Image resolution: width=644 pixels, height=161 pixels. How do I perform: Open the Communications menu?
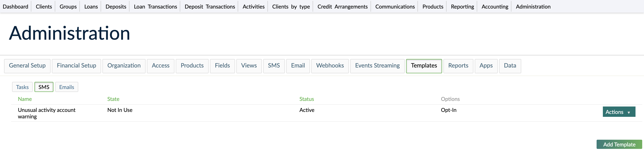tap(394, 6)
